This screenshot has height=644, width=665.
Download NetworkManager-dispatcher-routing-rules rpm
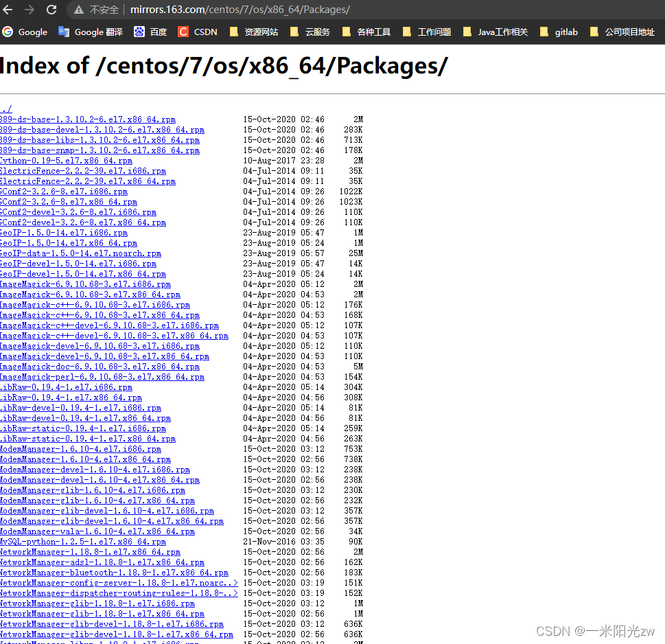click(x=119, y=593)
